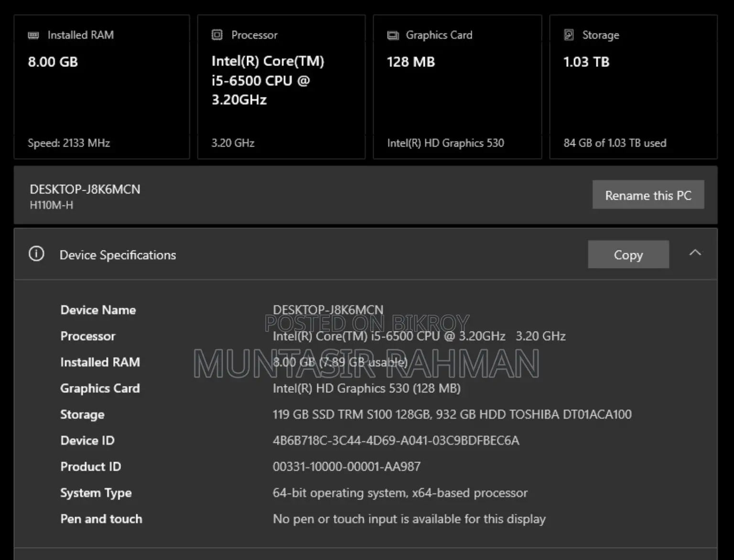Image resolution: width=734 pixels, height=560 pixels.
Task: Select the PC name DESKTOP-J8K6MCN in header
Action: (85, 190)
